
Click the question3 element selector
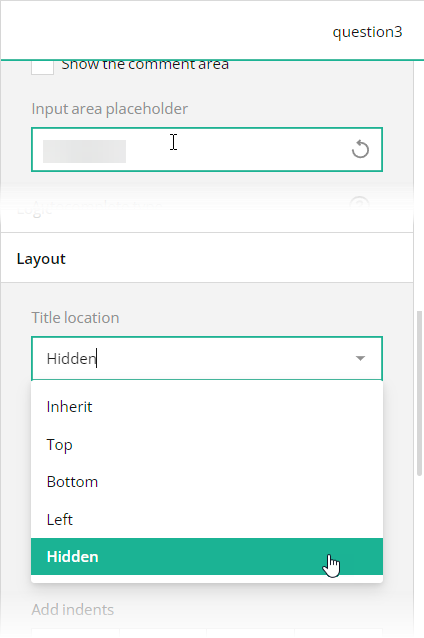coord(367,32)
